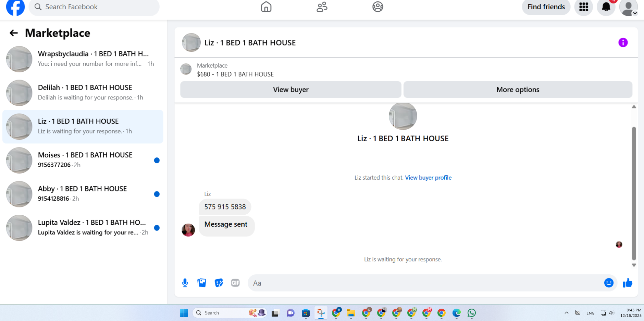This screenshot has height=321, width=644.
Task: Click the Message sent bubble
Action: tap(226, 226)
